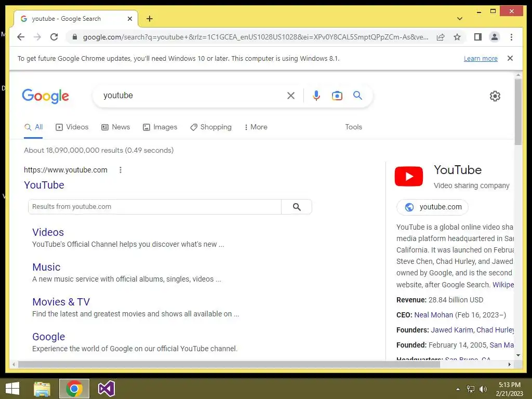Select the All results tab

coord(33,127)
